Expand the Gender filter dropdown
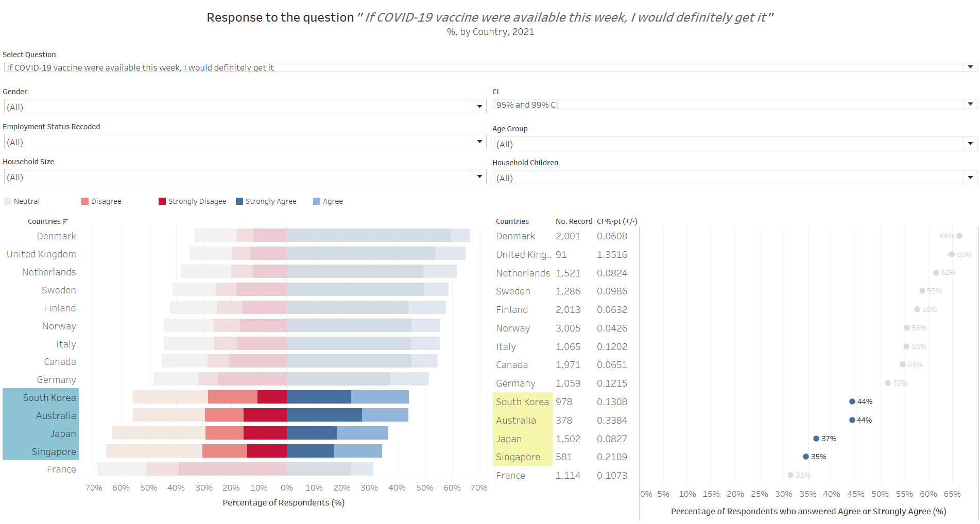 coord(479,107)
